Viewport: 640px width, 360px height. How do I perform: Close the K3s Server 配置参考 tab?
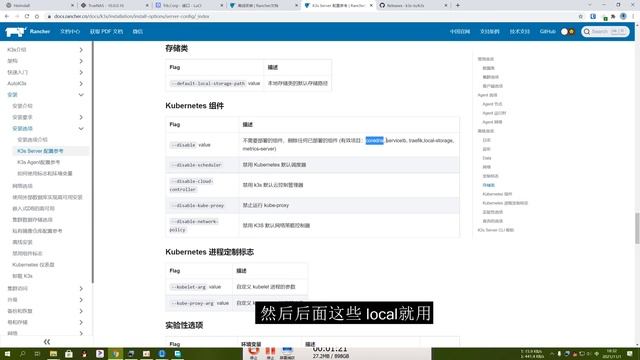click(x=371, y=5)
